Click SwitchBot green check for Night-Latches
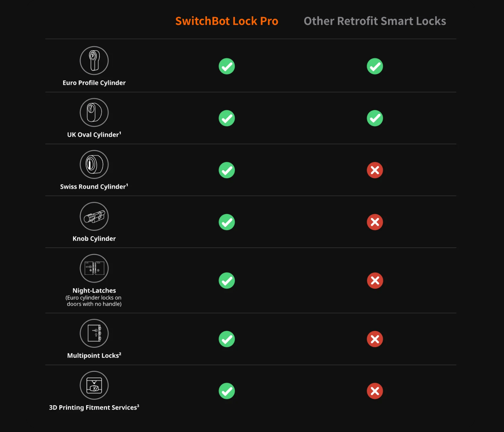Screen dimensions: 504x432 tap(227, 280)
